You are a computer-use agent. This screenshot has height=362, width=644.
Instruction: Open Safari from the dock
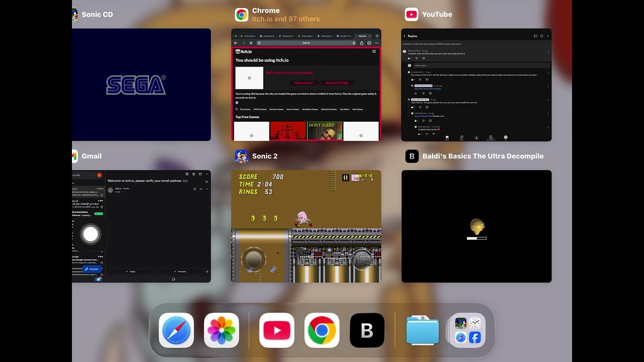click(x=176, y=330)
